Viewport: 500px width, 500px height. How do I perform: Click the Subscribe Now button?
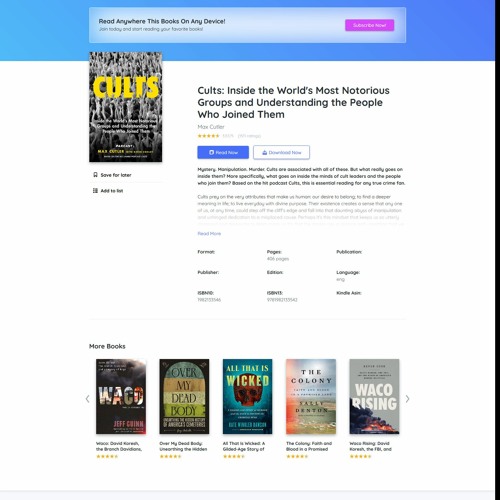coord(369,25)
